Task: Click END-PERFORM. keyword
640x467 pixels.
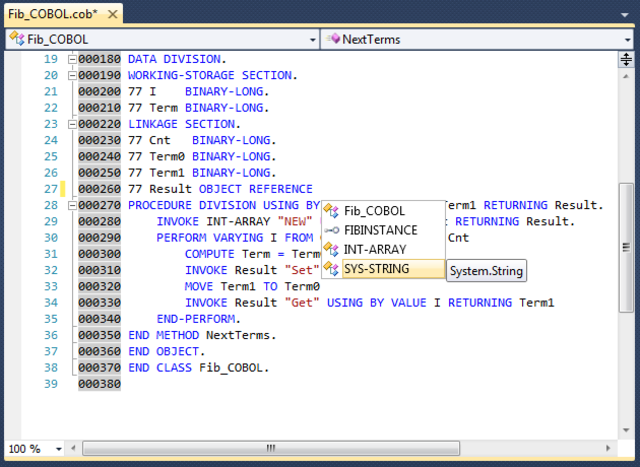Action: pyautogui.click(x=199, y=319)
